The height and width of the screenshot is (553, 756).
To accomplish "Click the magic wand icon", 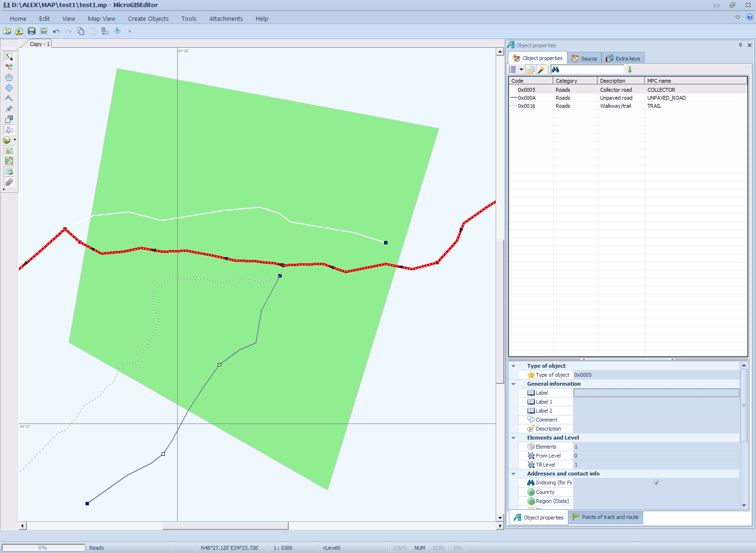I will (x=541, y=70).
